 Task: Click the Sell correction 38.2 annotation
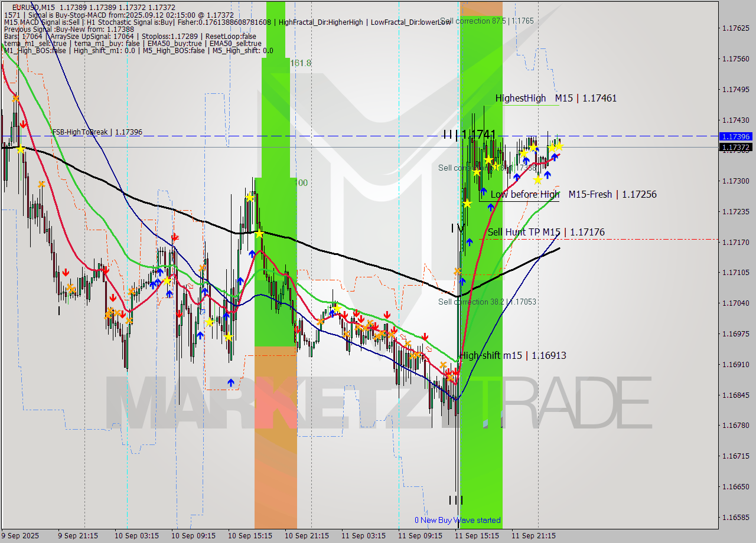tap(486, 302)
